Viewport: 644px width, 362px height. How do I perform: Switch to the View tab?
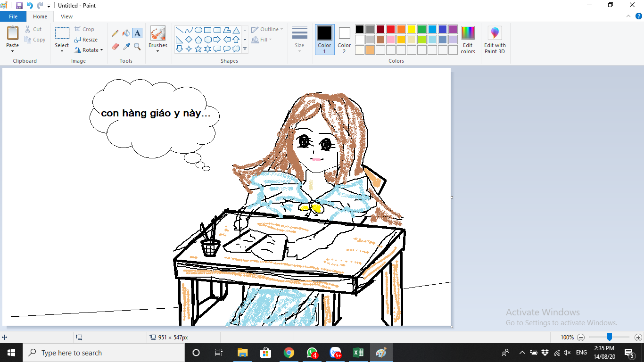66,16
